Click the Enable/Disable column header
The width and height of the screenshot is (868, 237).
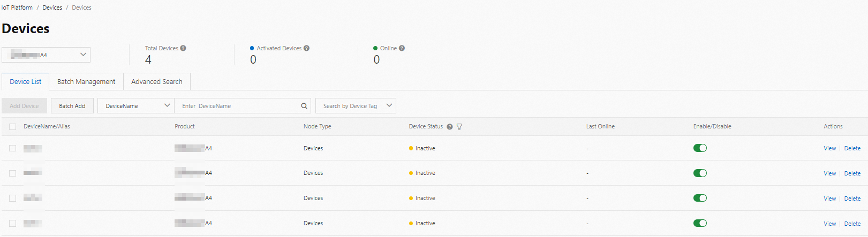click(x=712, y=127)
